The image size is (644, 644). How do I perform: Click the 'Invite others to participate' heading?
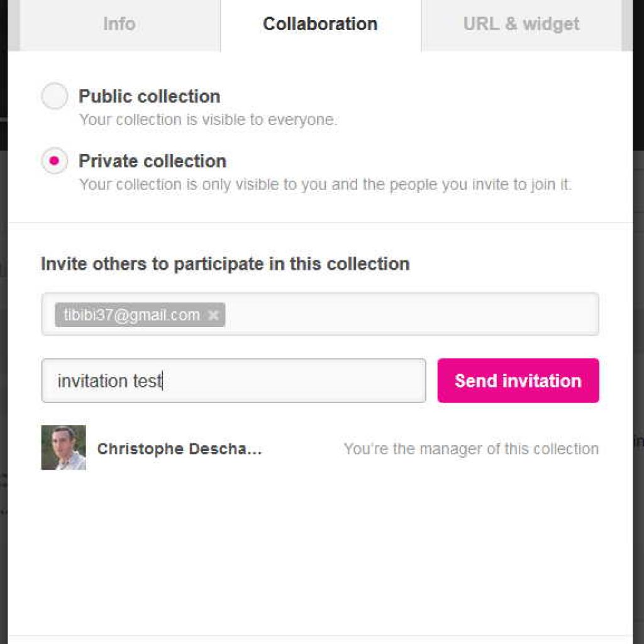pyautogui.click(x=225, y=264)
